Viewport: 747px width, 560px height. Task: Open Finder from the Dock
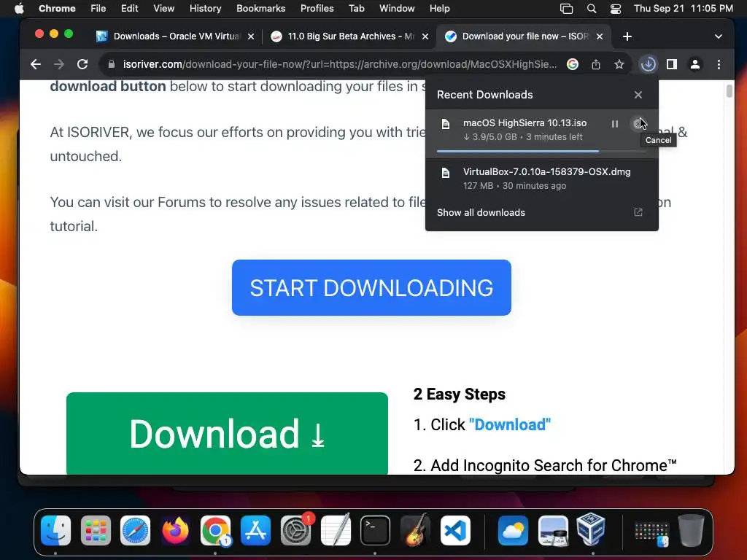click(x=55, y=531)
